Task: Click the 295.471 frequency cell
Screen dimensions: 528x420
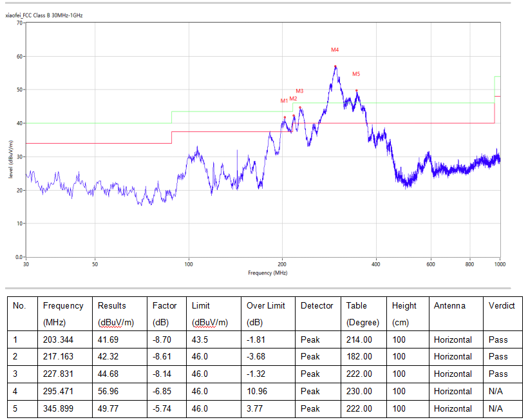Action: [59, 391]
